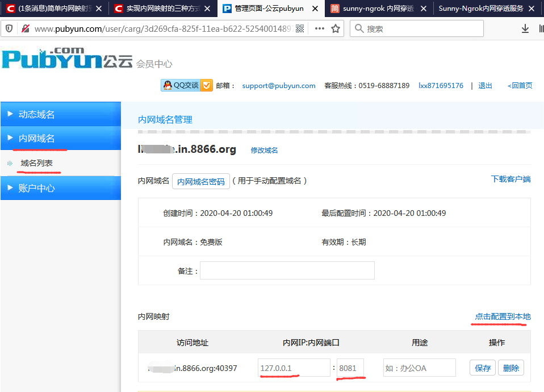The image size is (544, 392).
Task: Click the 127.0.0.1 internal IP field
Action: tap(294, 368)
